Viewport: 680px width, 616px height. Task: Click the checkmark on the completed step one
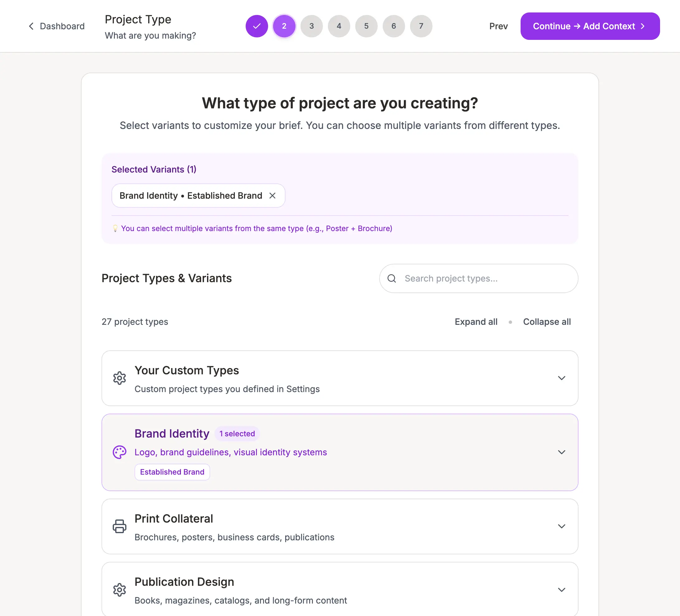click(257, 26)
